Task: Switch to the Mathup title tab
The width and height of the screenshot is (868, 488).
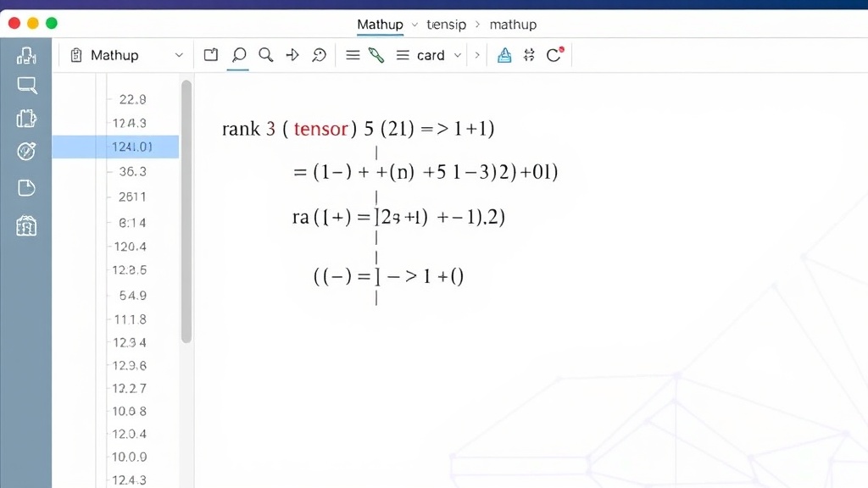Action: coord(380,25)
